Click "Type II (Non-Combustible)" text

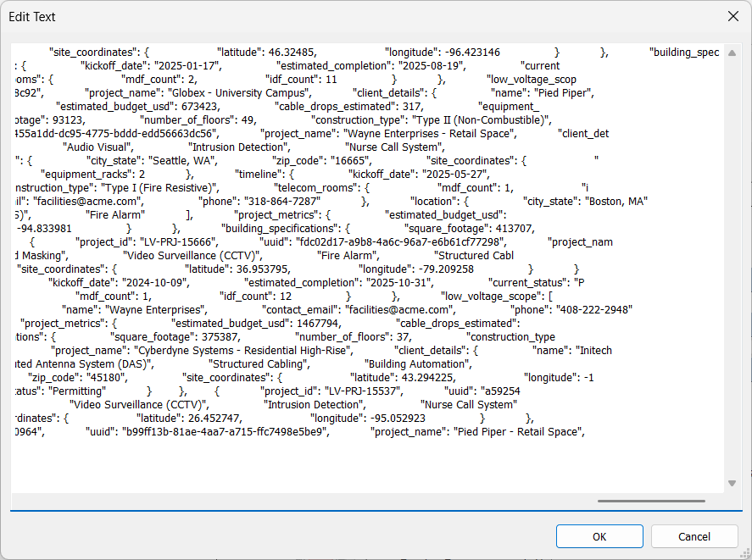click(482, 119)
